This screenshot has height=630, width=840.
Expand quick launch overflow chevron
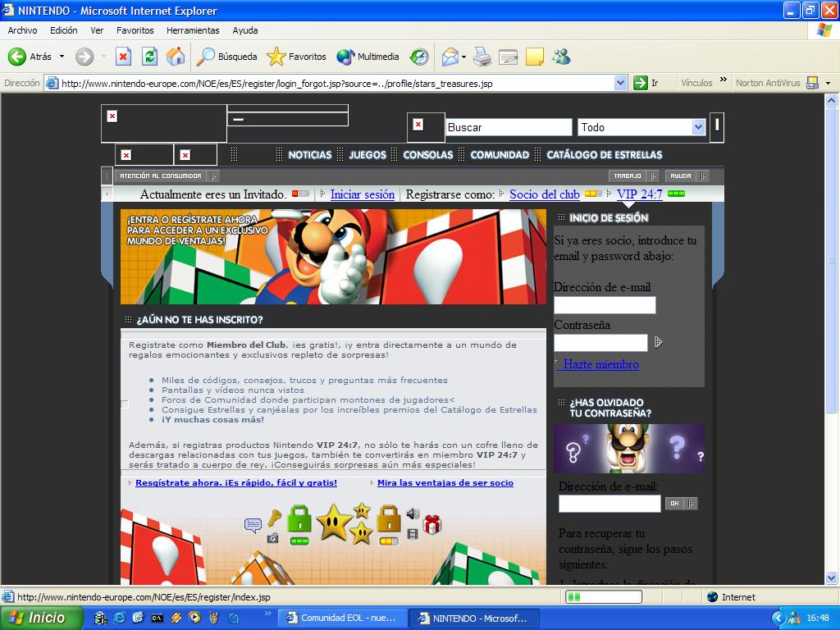tap(268, 614)
